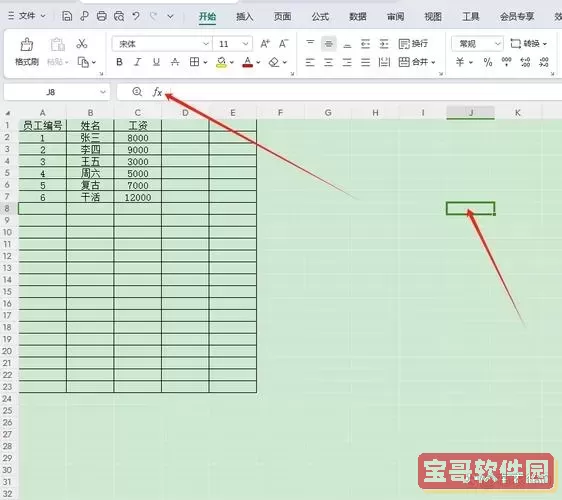Switch to the 审阅 (Review) tab
Image resolution: width=562 pixels, height=500 pixels.
[x=395, y=16]
